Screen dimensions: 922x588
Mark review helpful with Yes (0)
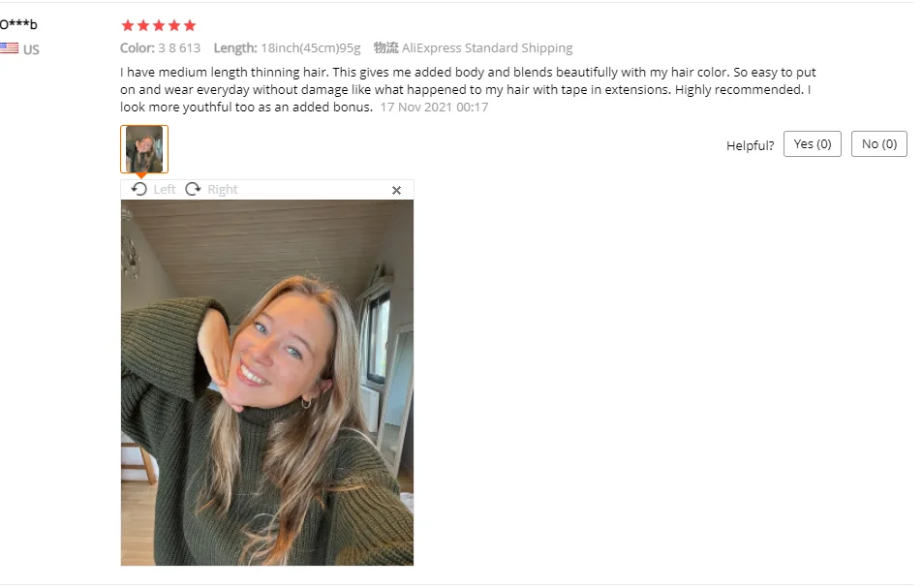(x=812, y=144)
